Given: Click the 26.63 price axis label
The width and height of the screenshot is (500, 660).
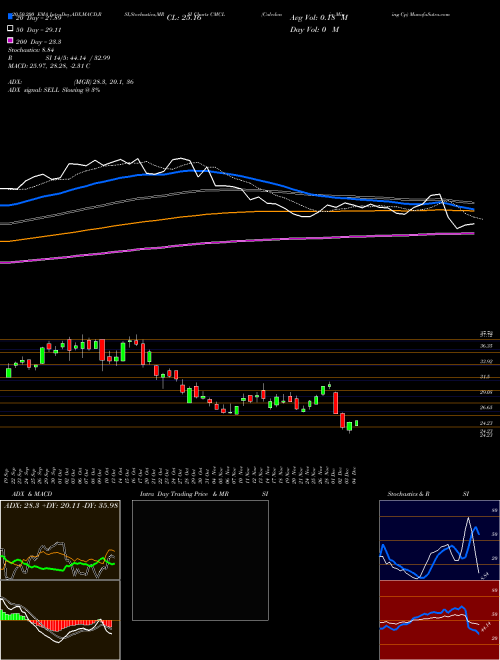Looking at the screenshot, I should coord(486,408).
